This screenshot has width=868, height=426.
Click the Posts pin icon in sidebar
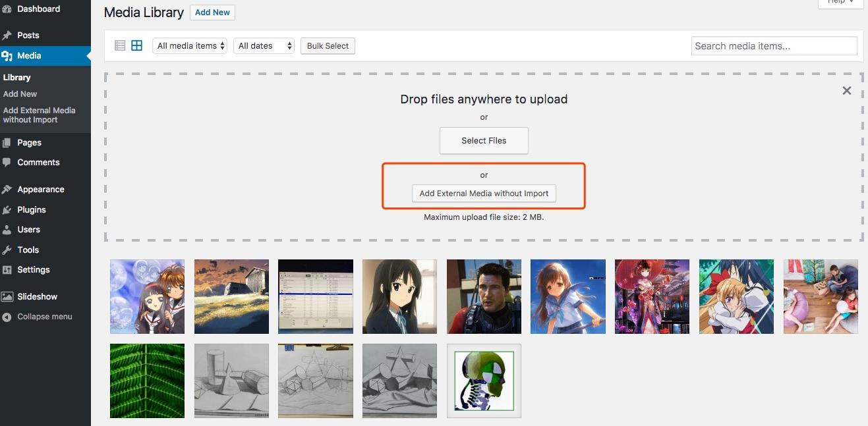coord(7,36)
